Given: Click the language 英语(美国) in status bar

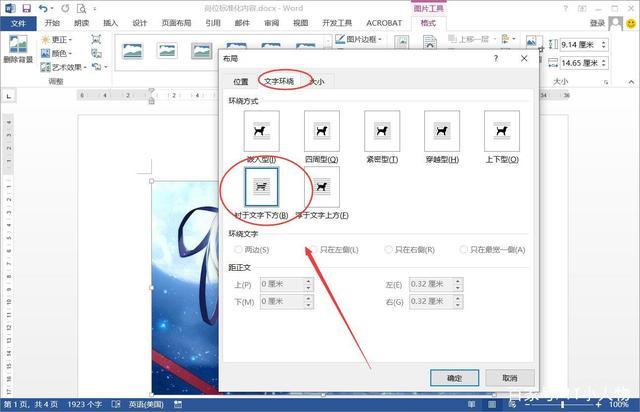Looking at the screenshot, I should pos(146,404).
